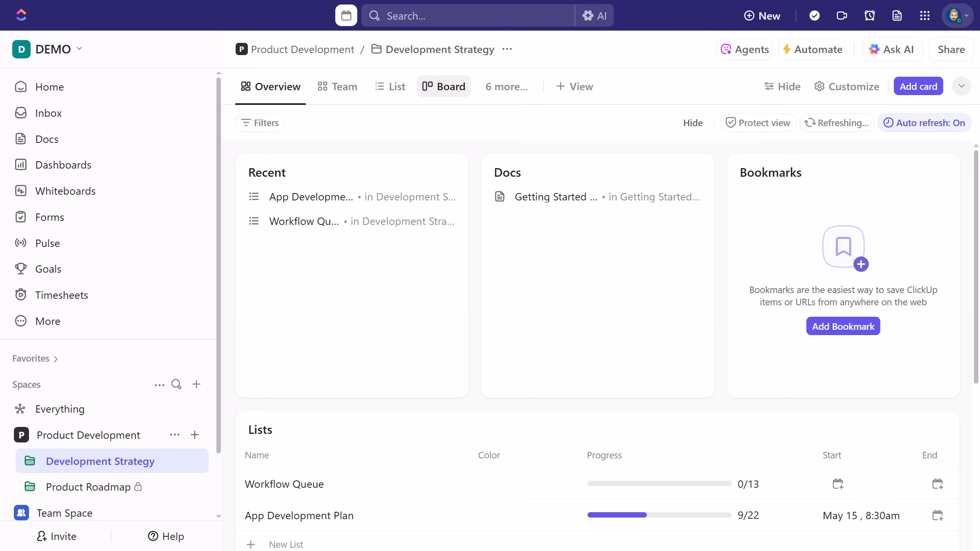Click the Share button
Image resolution: width=980 pixels, height=551 pixels.
(951, 49)
